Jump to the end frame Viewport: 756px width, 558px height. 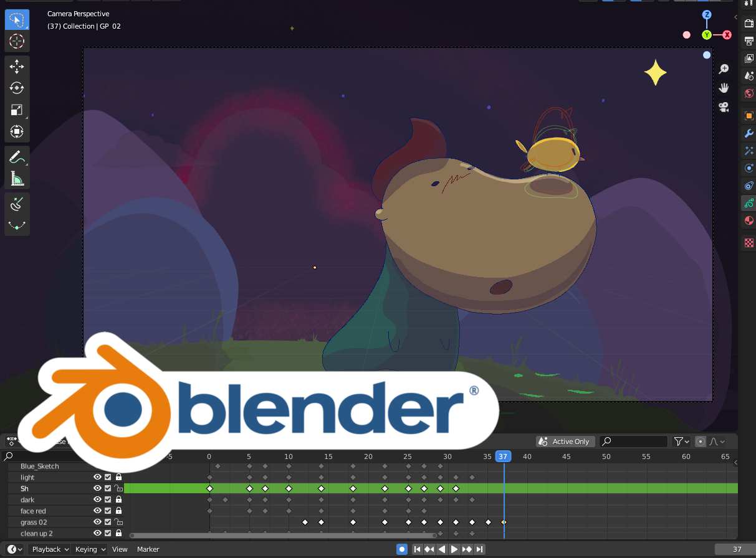479,549
